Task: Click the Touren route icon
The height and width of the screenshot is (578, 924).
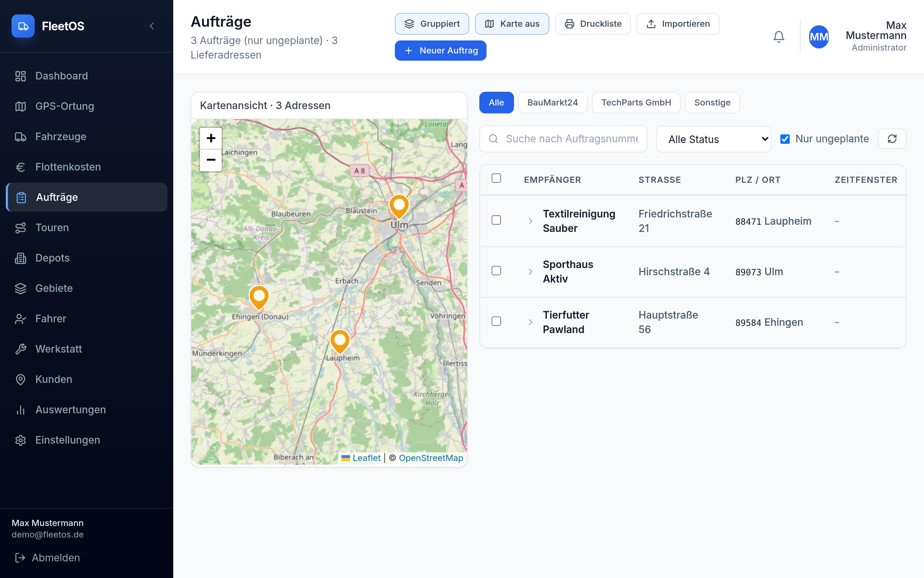Action: click(21, 228)
